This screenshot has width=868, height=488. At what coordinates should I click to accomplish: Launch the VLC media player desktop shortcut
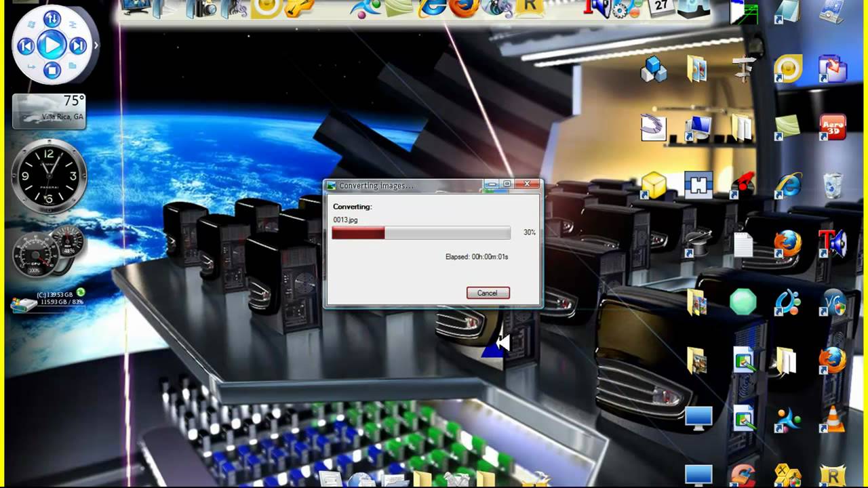tap(832, 419)
